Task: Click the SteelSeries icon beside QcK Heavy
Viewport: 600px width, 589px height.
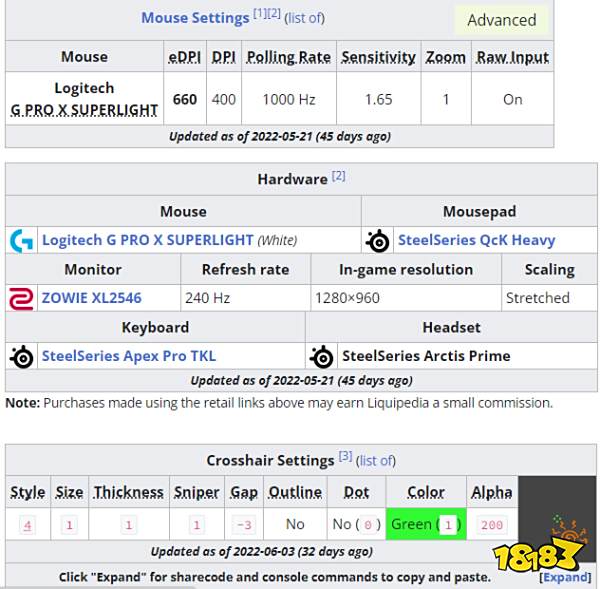Action: pyautogui.click(x=377, y=240)
